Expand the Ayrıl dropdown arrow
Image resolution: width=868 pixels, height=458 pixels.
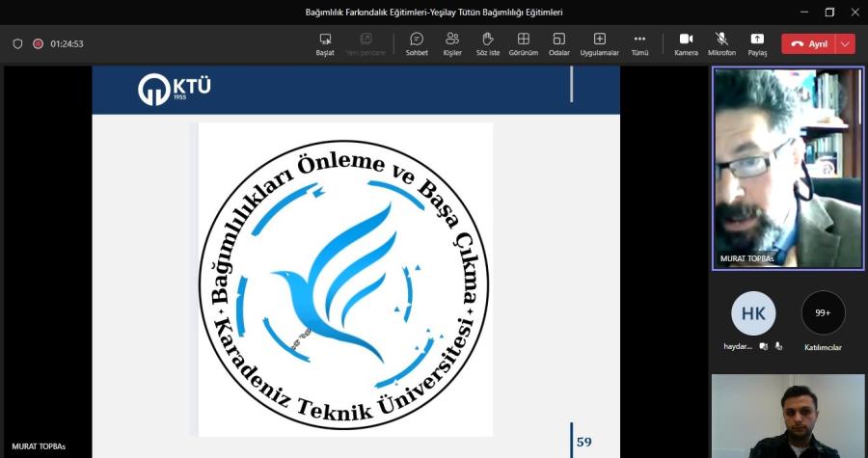(x=845, y=44)
